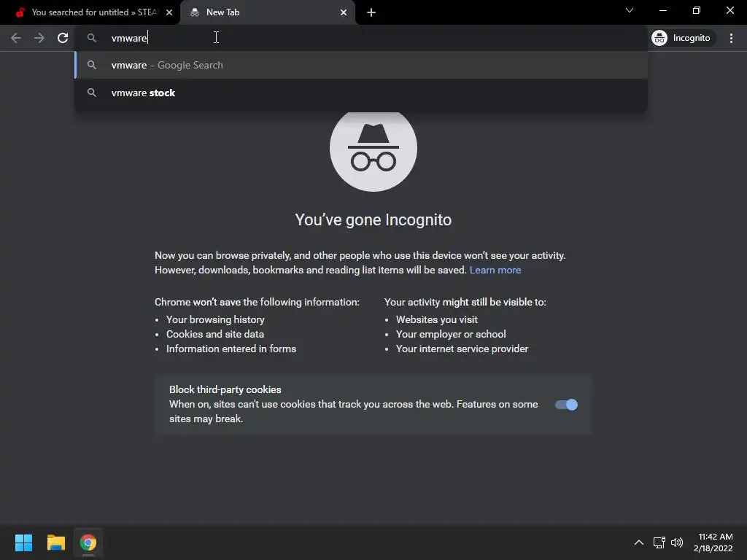The width and height of the screenshot is (747, 560).
Task: Open the Incognito profile button
Action: click(x=681, y=38)
